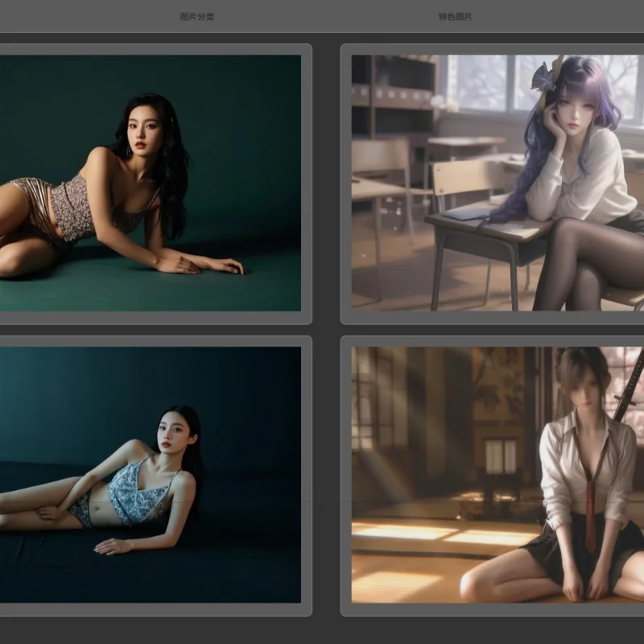Open the woman in blue floral top photo
Image resolution: width=644 pixels, height=644 pixels.
(151, 475)
